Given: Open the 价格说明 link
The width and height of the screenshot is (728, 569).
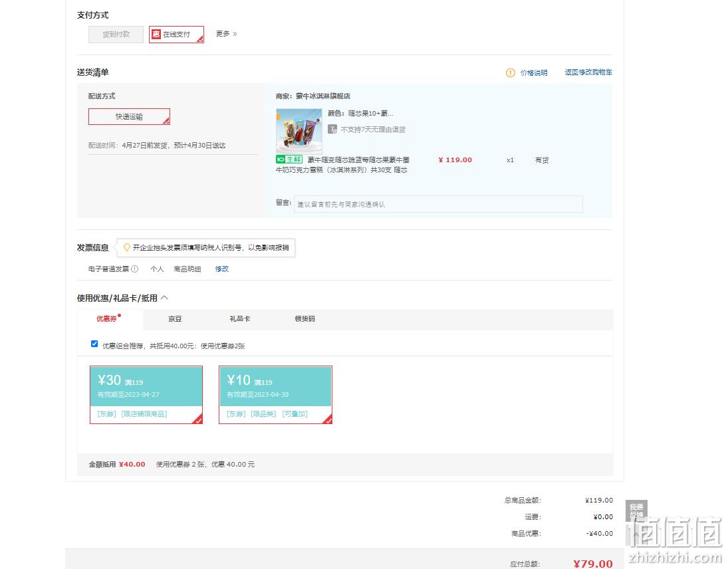Looking at the screenshot, I should 534,73.
